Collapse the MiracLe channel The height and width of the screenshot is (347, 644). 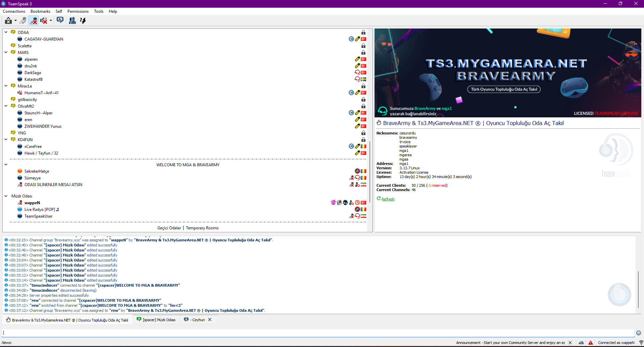6,86
